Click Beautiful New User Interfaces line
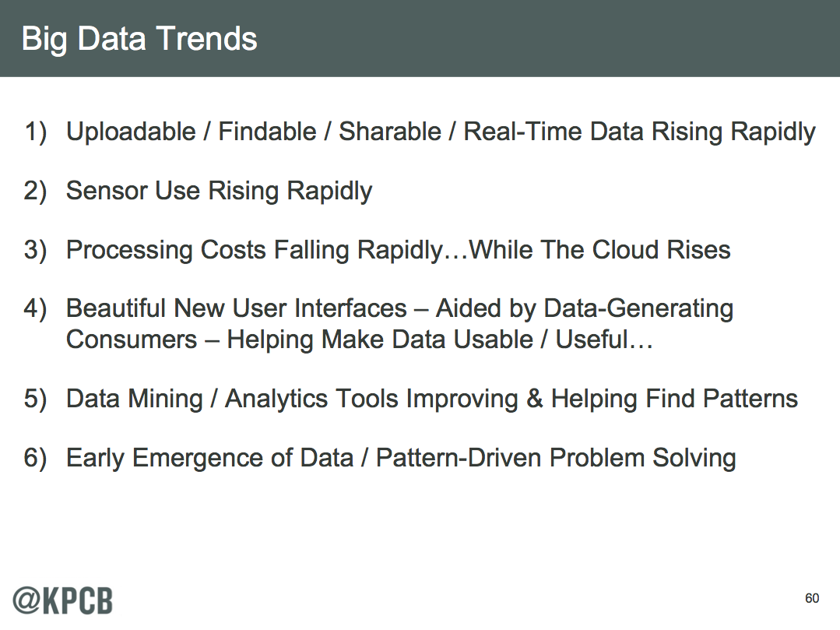The width and height of the screenshot is (840, 630). point(399,309)
